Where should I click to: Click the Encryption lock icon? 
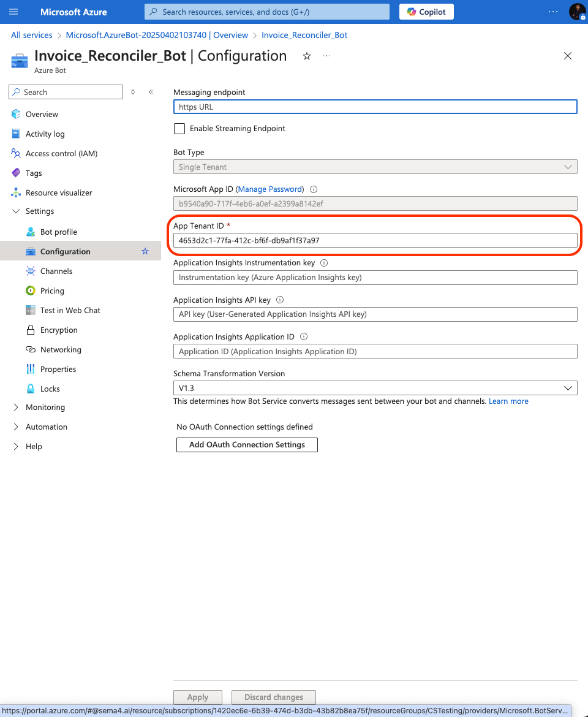(x=31, y=330)
